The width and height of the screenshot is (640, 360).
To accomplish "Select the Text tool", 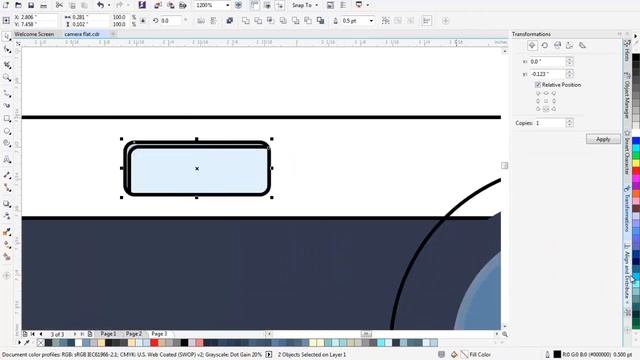I will tap(7, 160).
